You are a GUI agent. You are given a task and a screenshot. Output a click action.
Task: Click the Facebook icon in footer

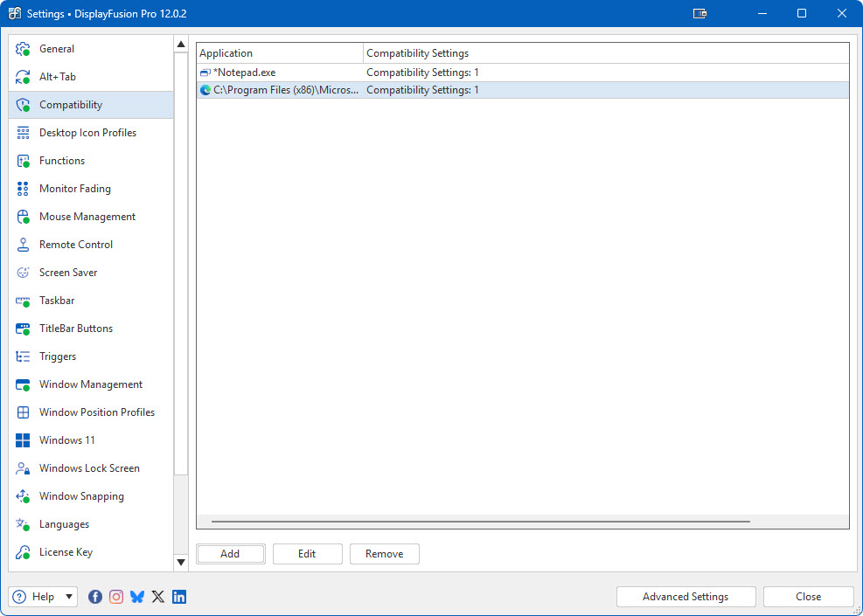pos(95,597)
